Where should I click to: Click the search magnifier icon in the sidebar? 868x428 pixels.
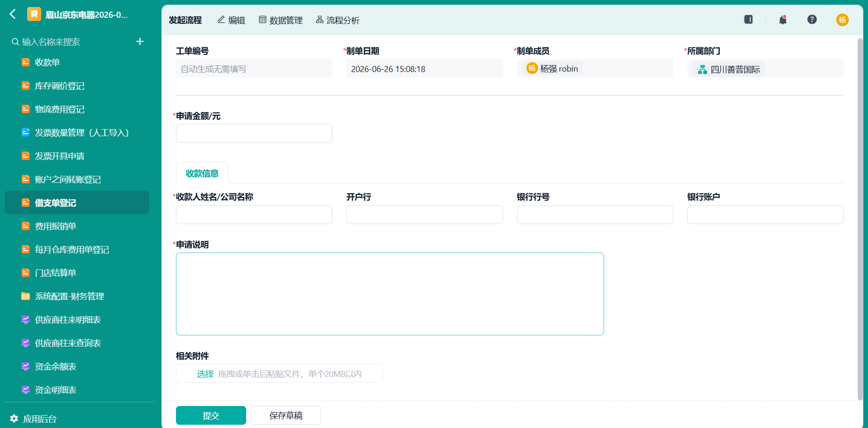coord(15,42)
